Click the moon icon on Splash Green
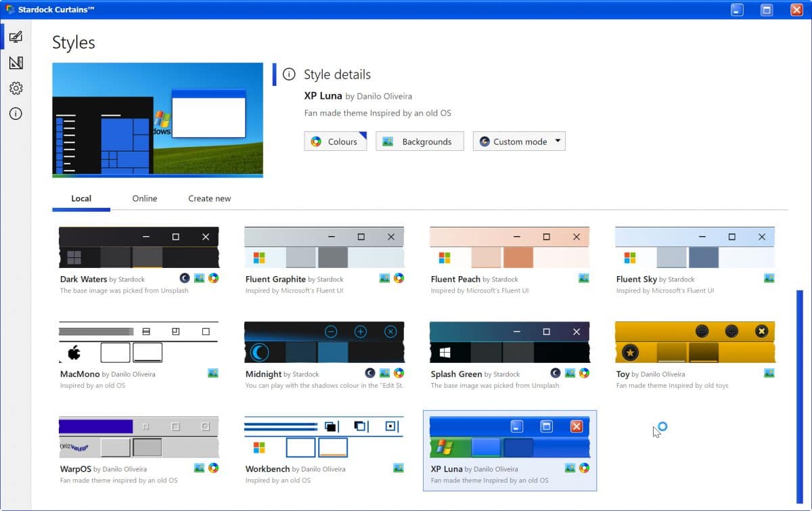This screenshot has height=511, width=812. (x=556, y=373)
